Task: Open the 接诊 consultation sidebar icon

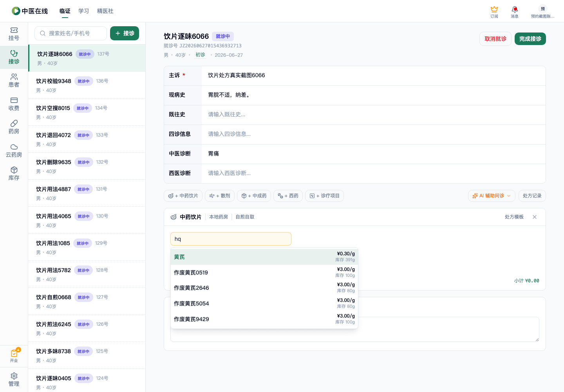Action: click(14, 57)
